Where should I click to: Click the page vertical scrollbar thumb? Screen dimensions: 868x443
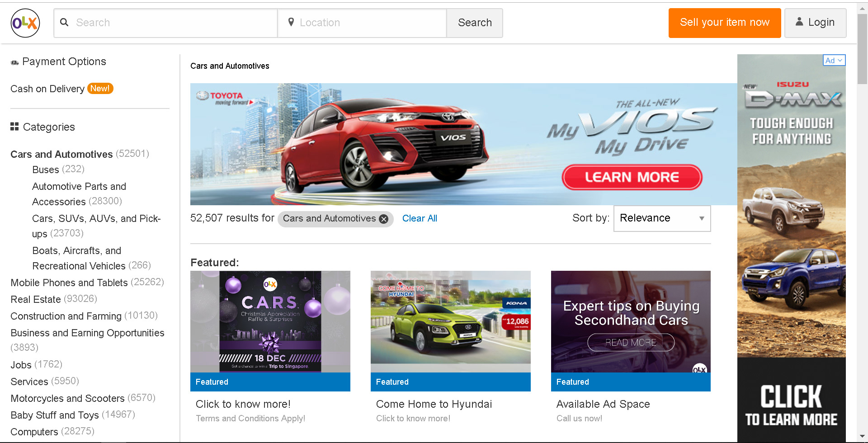(x=862, y=48)
